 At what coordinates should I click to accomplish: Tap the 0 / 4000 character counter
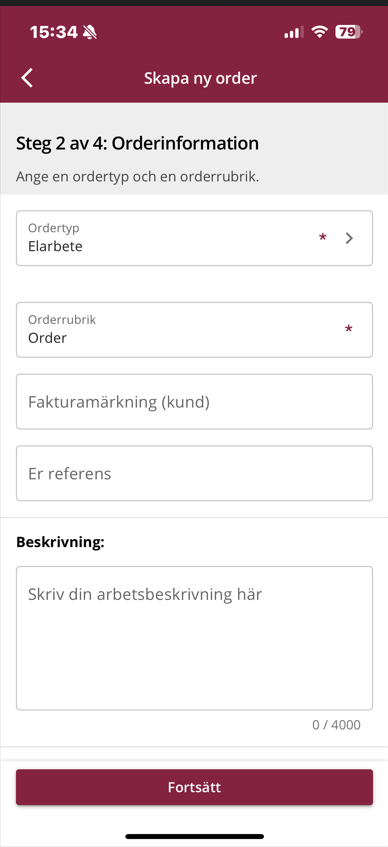click(x=336, y=725)
